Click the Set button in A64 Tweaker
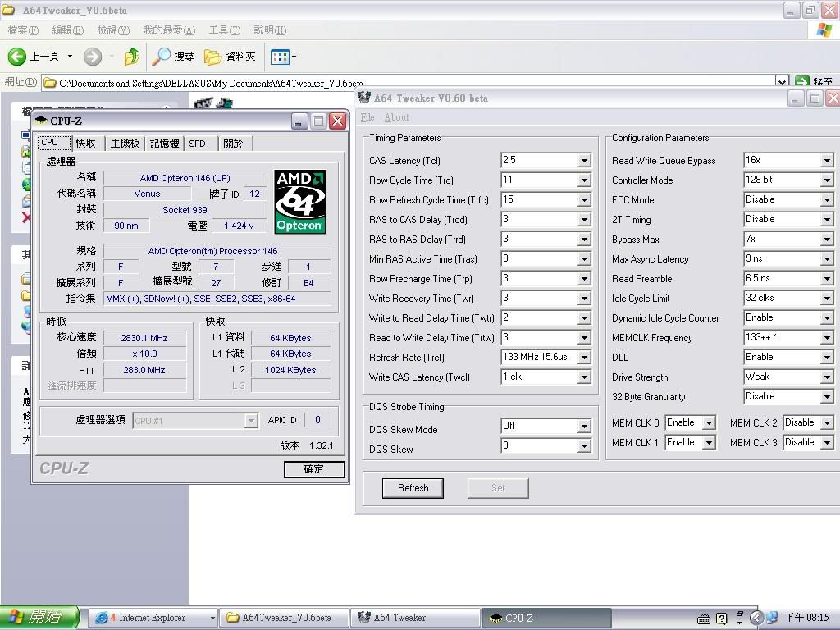840x630 pixels. click(x=498, y=488)
